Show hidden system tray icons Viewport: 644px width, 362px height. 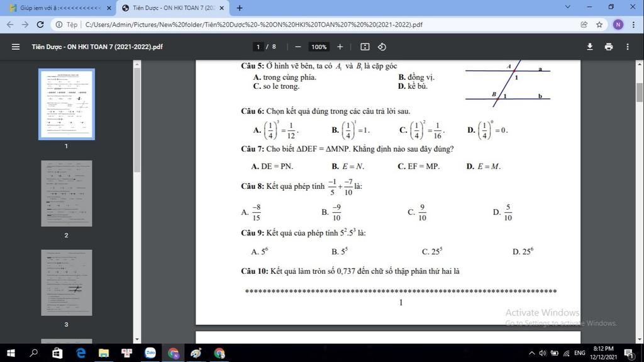tap(532, 353)
